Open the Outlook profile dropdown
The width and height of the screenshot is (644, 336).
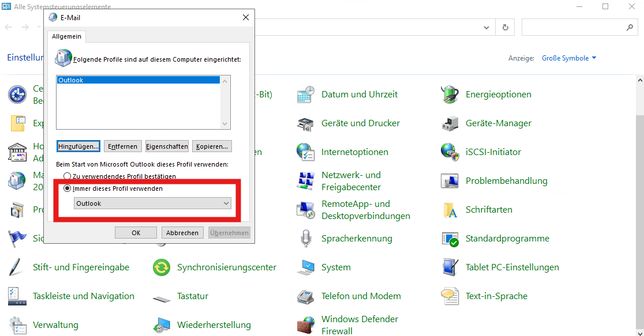click(152, 203)
